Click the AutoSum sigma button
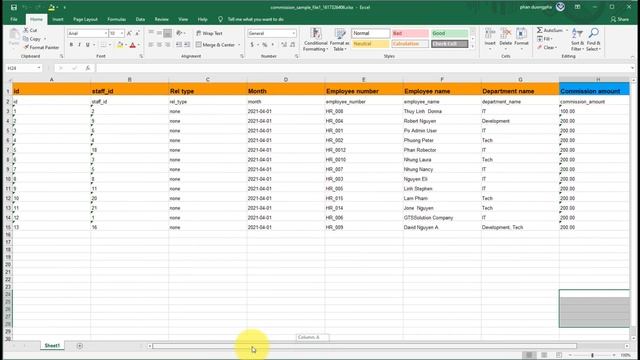The image size is (640, 360). tap(549, 30)
